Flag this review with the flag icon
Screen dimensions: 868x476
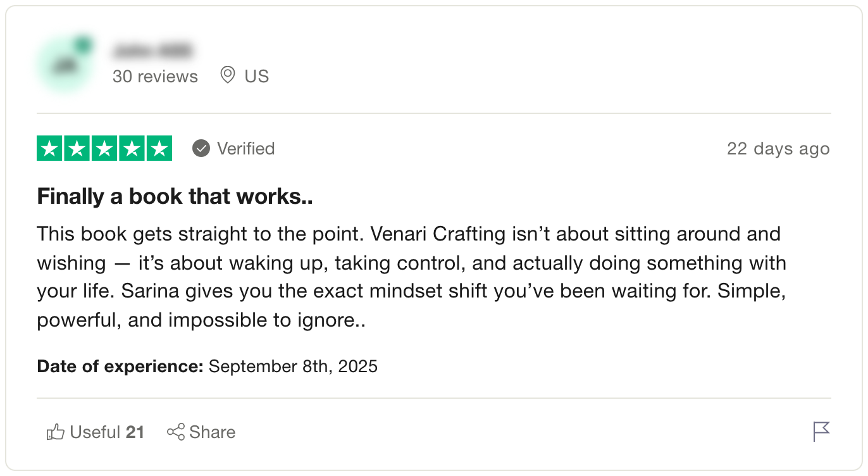click(821, 431)
